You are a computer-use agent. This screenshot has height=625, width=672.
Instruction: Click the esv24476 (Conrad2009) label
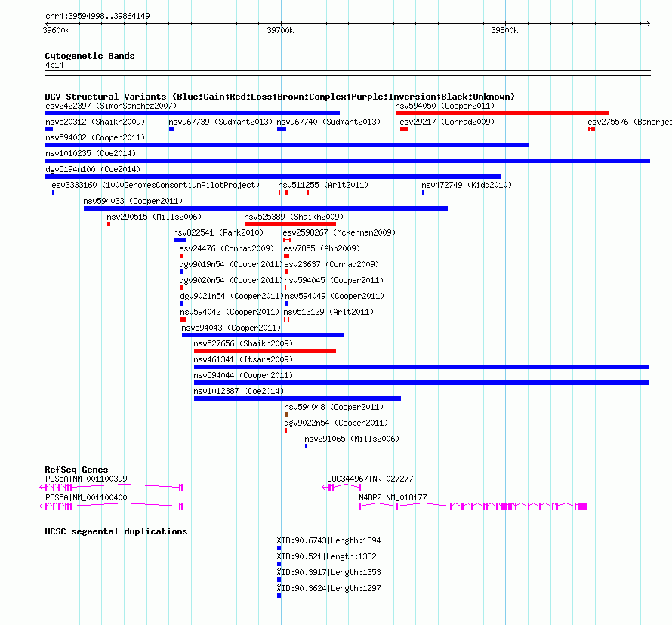click(227, 248)
